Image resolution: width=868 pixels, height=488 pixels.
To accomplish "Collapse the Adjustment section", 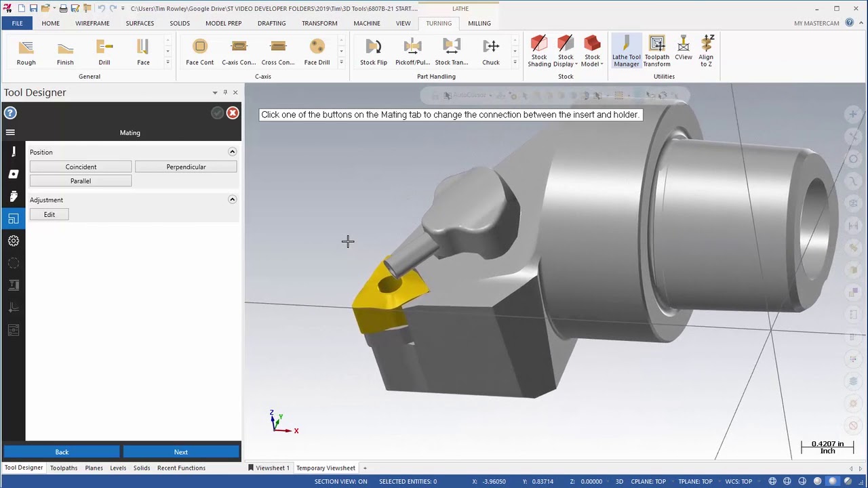I will [x=232, y=199].
